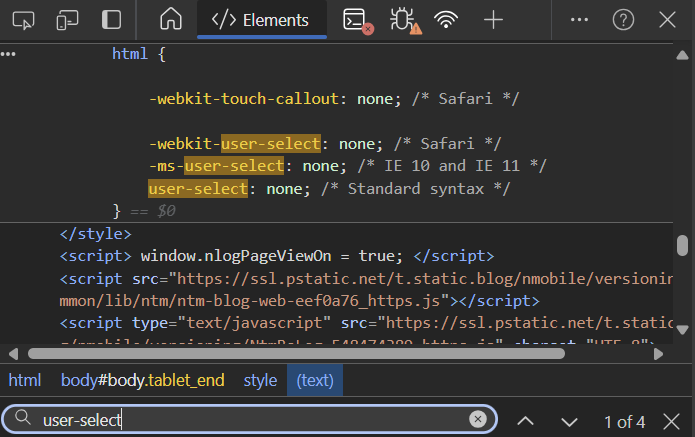This screenshot has width=695, height=437.
Task: Add more tools with the plus icon
Action: (x=493, y=20)
